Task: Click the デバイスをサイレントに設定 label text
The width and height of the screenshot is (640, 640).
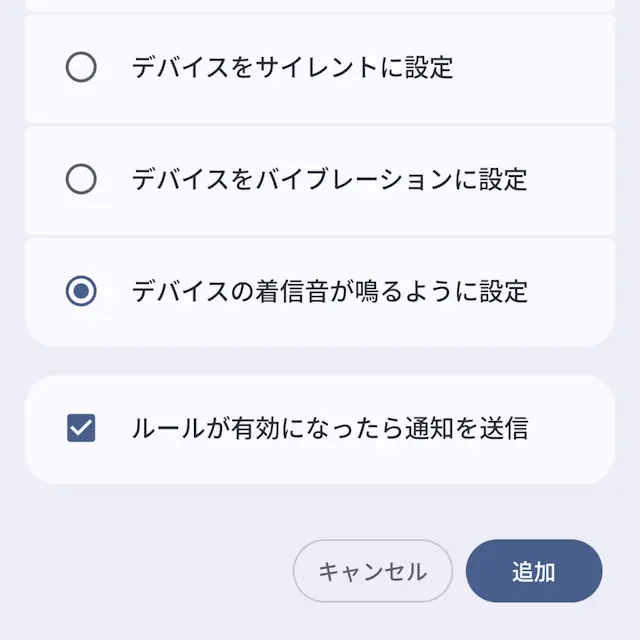Action: pyautogui.click(x=292, y=67)
